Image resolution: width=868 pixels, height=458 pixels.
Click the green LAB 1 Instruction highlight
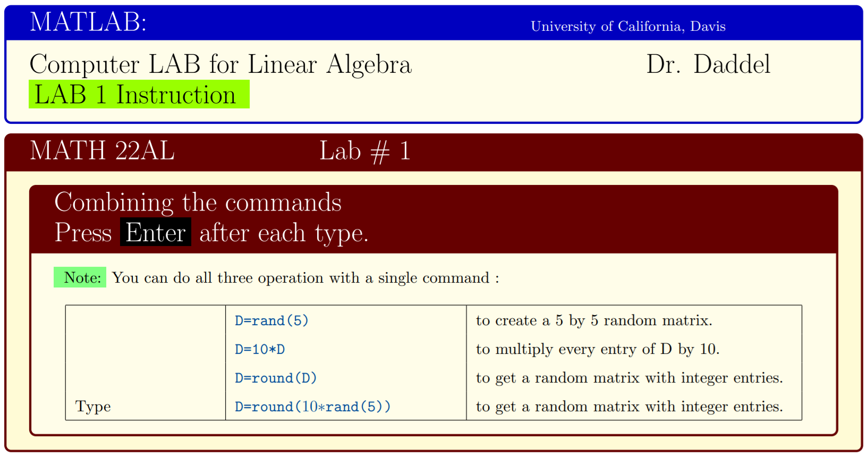pos(139,95)
